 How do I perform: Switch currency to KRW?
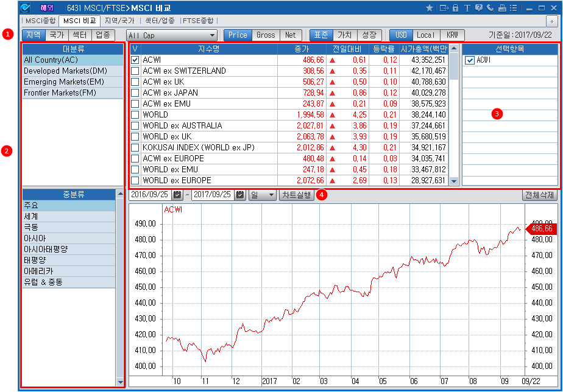pos(452,35)
